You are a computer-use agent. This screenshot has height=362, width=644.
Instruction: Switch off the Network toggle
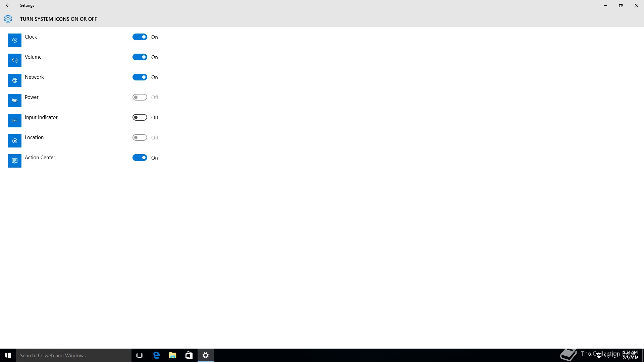[140, 77]
